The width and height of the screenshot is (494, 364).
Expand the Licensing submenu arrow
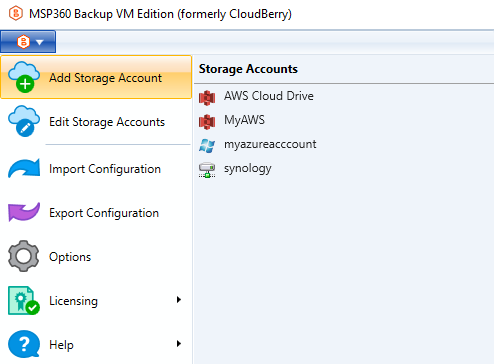(179, 300)
